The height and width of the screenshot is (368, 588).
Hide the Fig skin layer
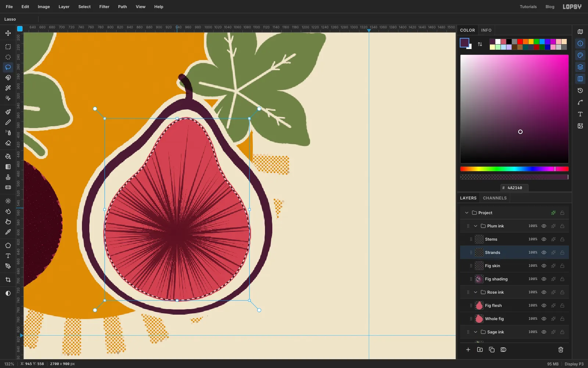pyautogui.click(x=544, y=266)
